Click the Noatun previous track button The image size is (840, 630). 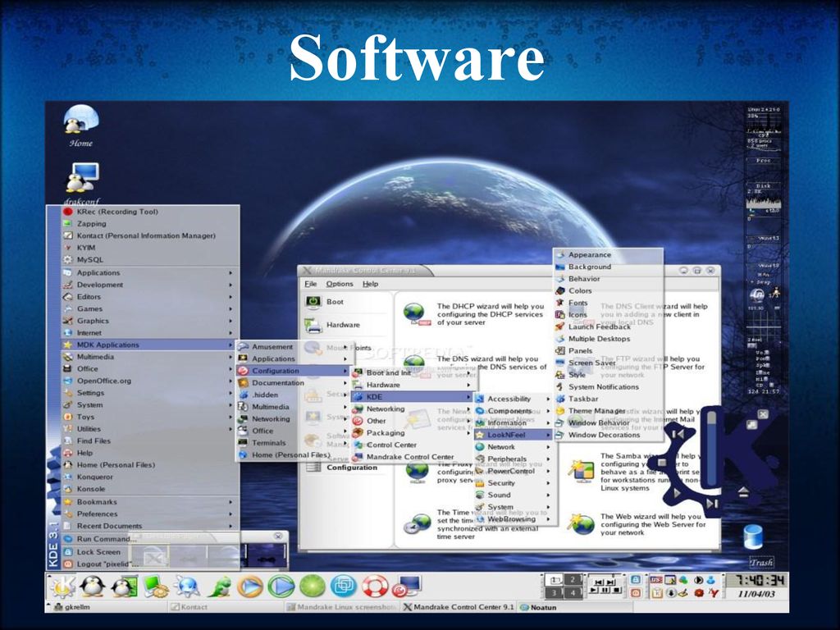pyautogui.click(x=678, y=434)
